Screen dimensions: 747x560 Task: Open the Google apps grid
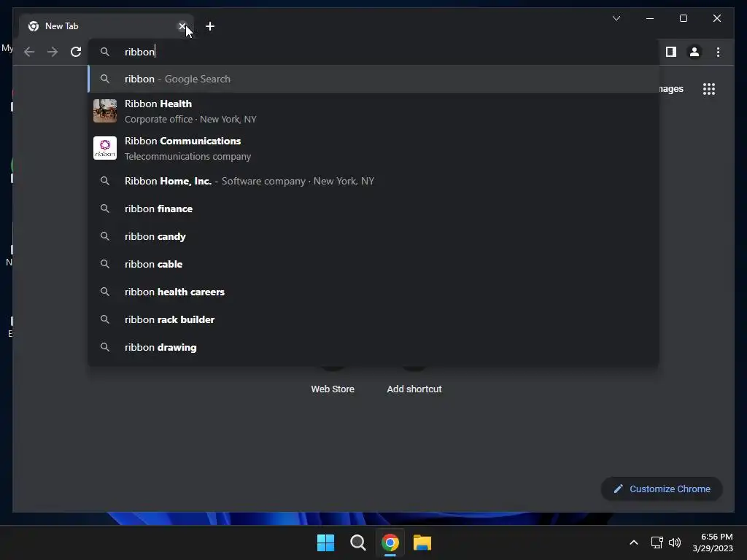709,89
